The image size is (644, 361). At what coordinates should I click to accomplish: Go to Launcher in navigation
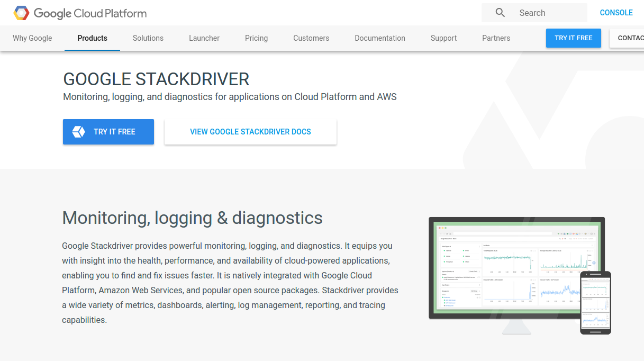pyautogui.click(x=204, y=38)
